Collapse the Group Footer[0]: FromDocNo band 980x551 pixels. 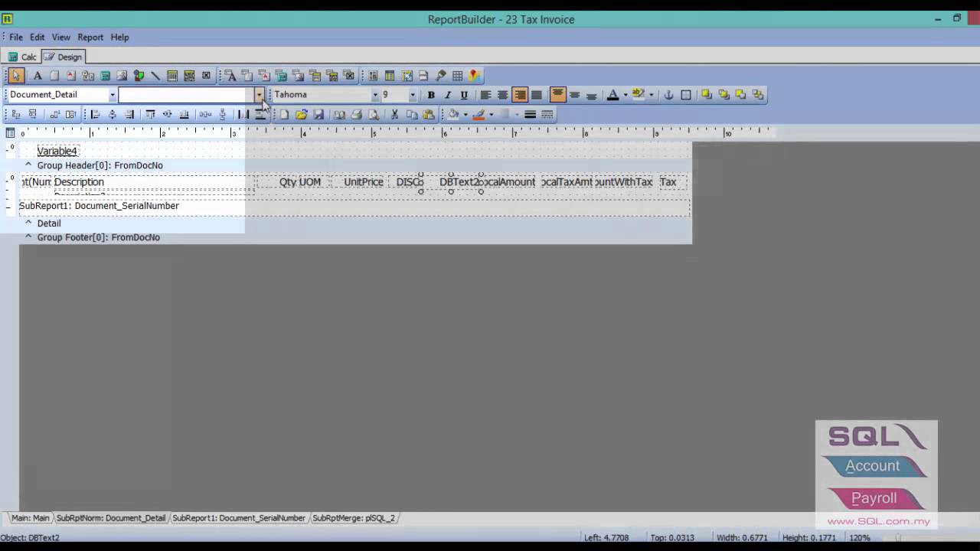tap(28, 237)
